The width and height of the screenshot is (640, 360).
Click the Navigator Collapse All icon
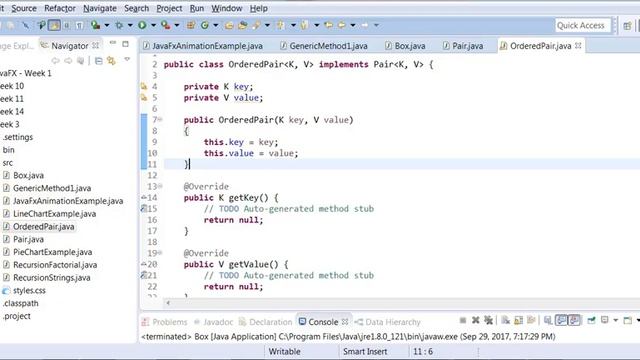pyautogui.click(x=98, y=61)
